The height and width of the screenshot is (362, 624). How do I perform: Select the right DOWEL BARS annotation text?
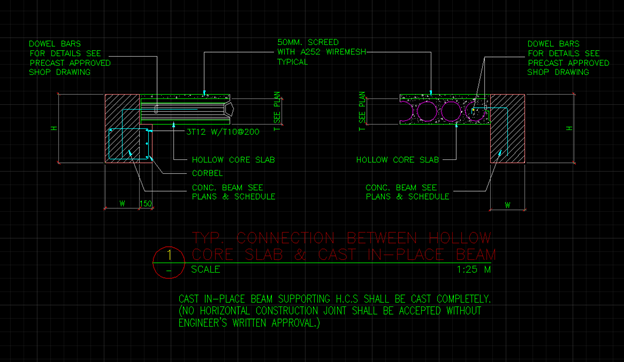568,58
